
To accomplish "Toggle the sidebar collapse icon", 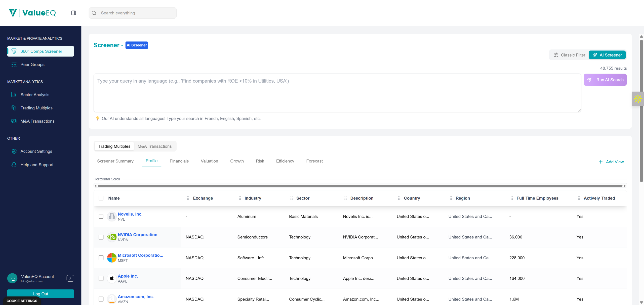I will click(73, 13).
